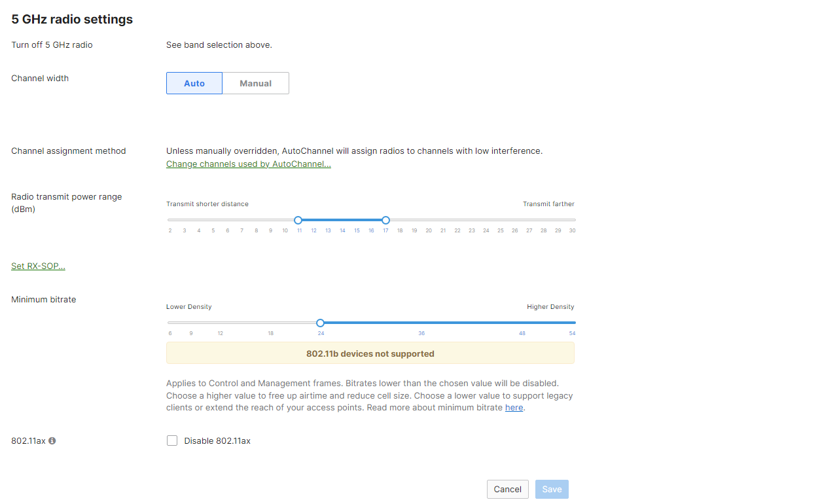Choose 12 on the minimum bitrate slider

(x=221, y=323)
